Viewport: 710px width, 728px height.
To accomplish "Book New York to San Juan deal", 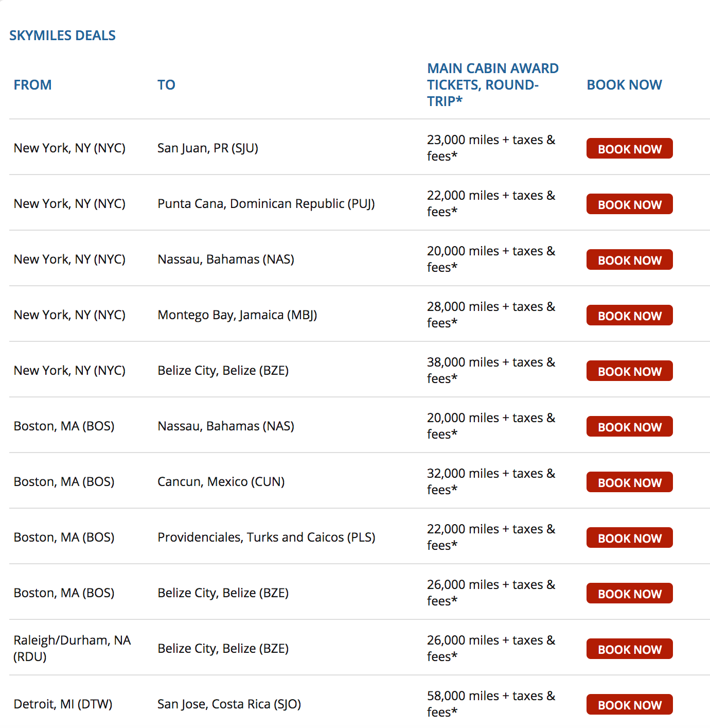I will [629, 149].
